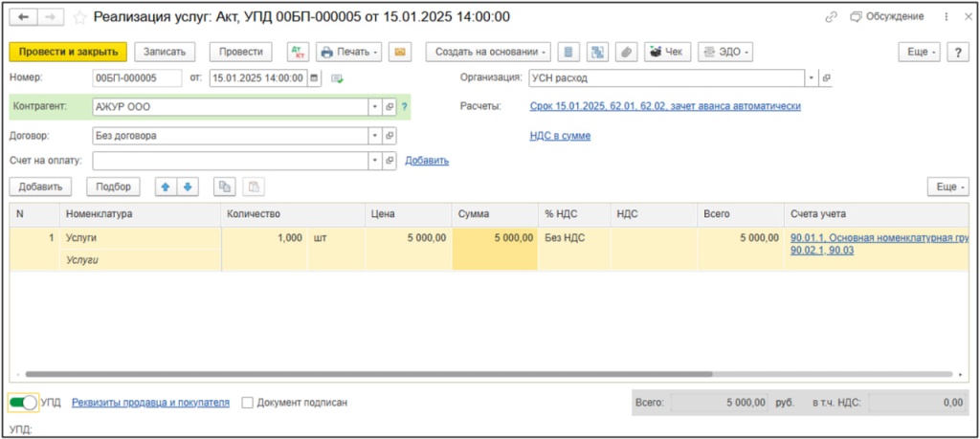
Task: Open the ЭДО menu
Action: pyautogui.click(x=724, y=52)
